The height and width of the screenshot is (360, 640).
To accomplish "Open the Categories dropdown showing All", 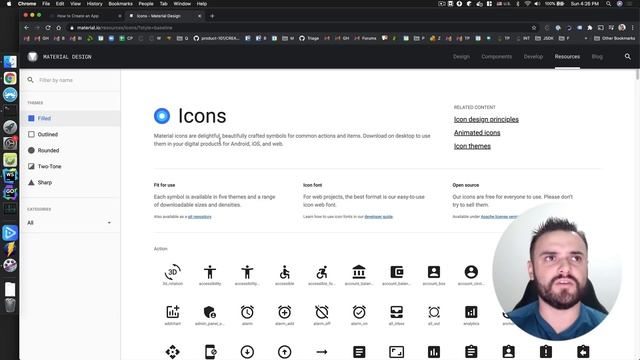I will point(69,223).
